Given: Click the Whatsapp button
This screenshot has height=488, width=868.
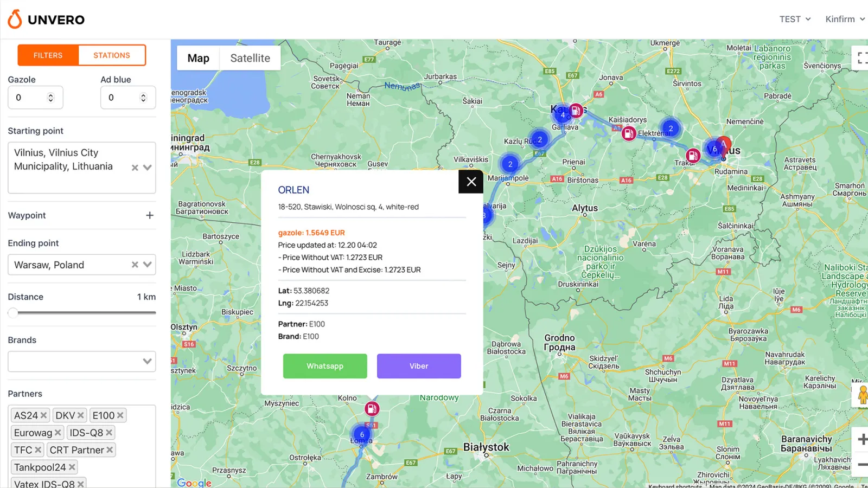Looking at the screenshot, I should (325, 366).
